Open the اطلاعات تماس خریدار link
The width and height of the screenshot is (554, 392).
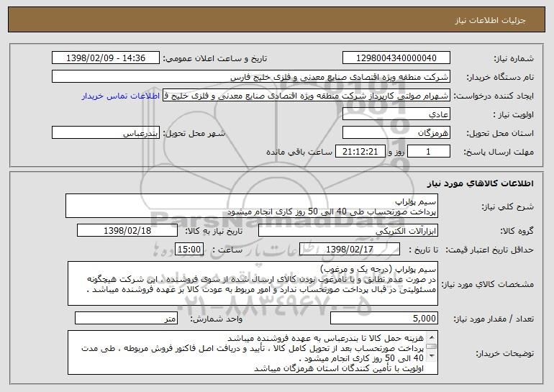pyautogui.click(x=121, y=96)
